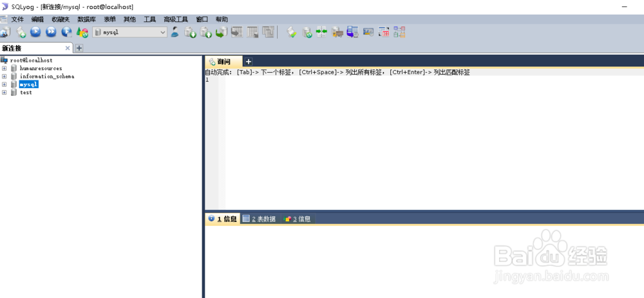Open the 工具 menu
Viewport: 644px width, 298px height.
point(149,19)
